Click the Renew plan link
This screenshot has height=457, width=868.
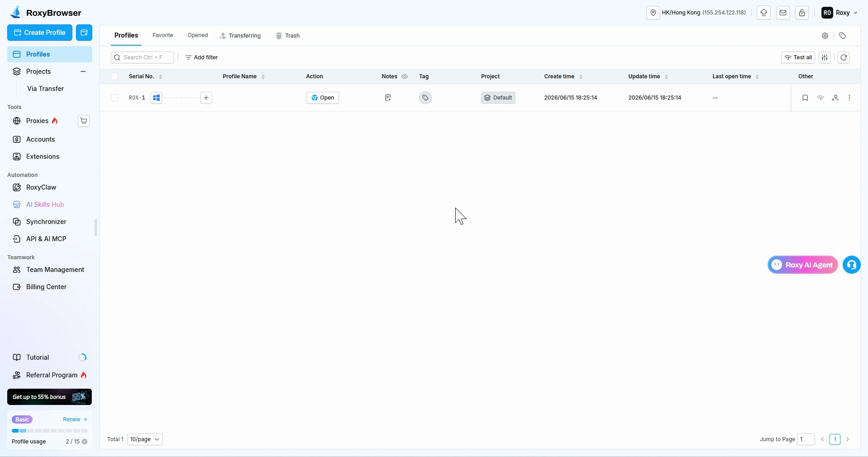[x=75, y=419]
